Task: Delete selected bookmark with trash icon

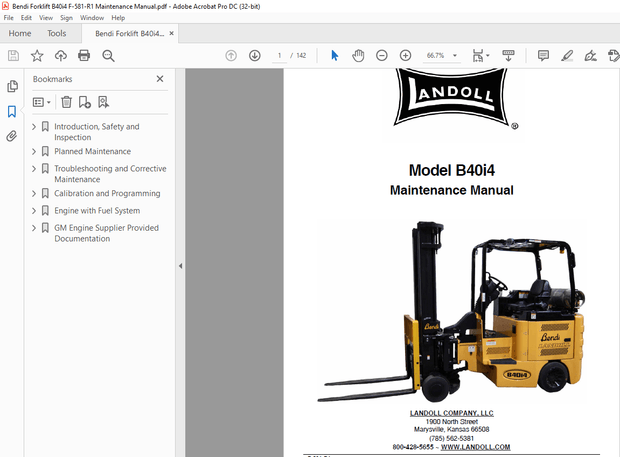Action: [x=66, y=102]
